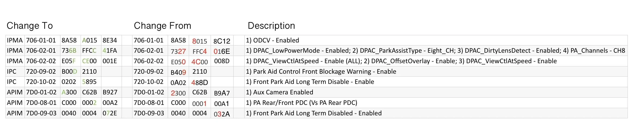Select the "Aux Camera Enabled" description cell
This screenshot has height=128, width=644.
click(279, 93)
